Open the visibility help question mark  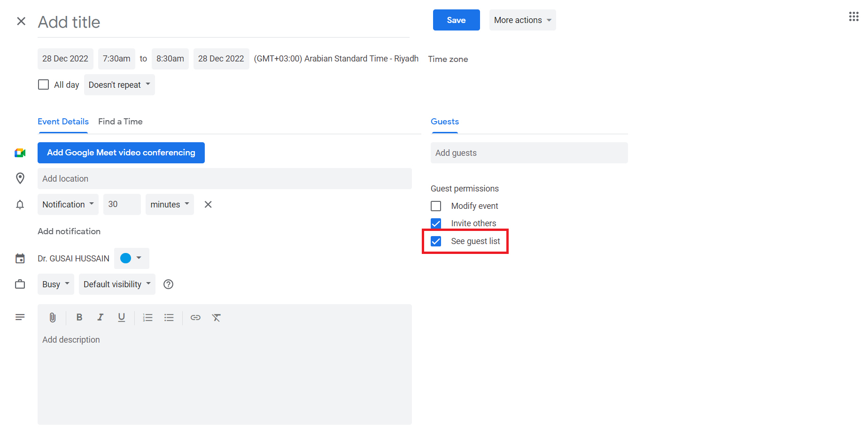point(168,284)
